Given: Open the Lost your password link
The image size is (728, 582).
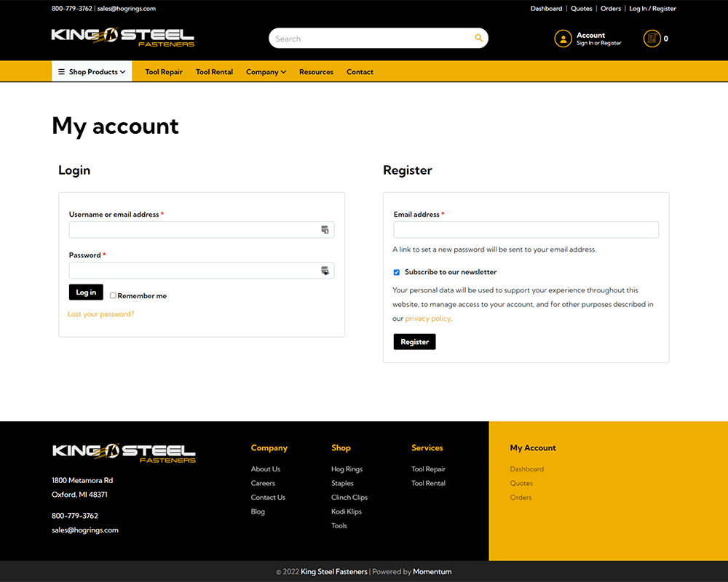Looking at the screenshot, I should click(x=100, y=314).
